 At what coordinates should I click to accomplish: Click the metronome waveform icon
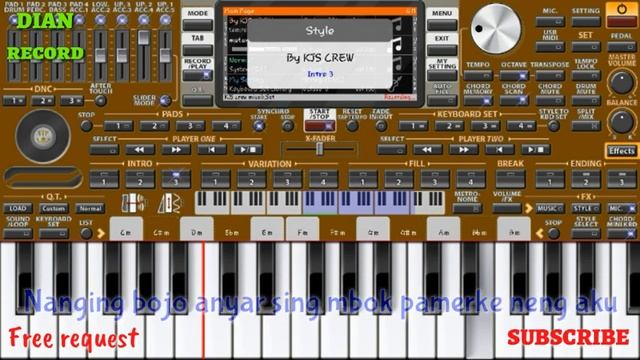(170, 203)
